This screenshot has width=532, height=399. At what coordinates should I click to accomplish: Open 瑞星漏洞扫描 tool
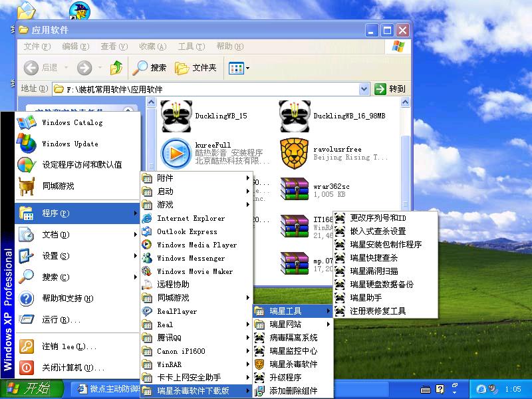386,271
